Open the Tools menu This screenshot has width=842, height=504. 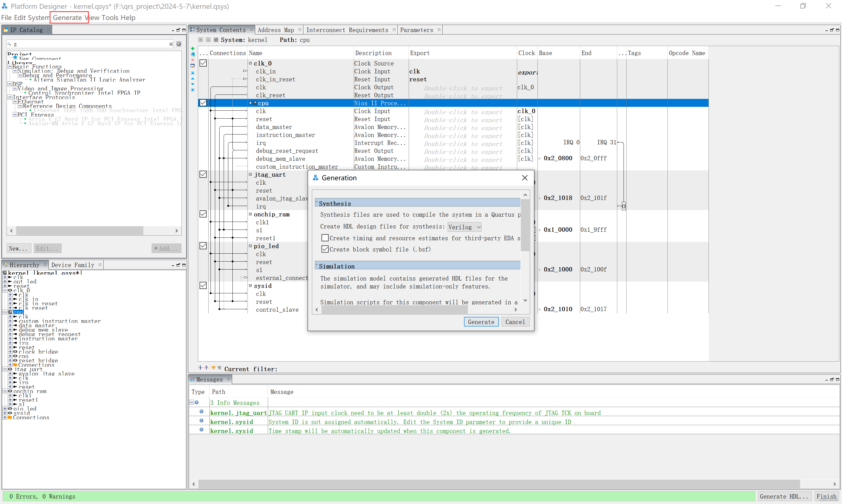click(110, 18)
